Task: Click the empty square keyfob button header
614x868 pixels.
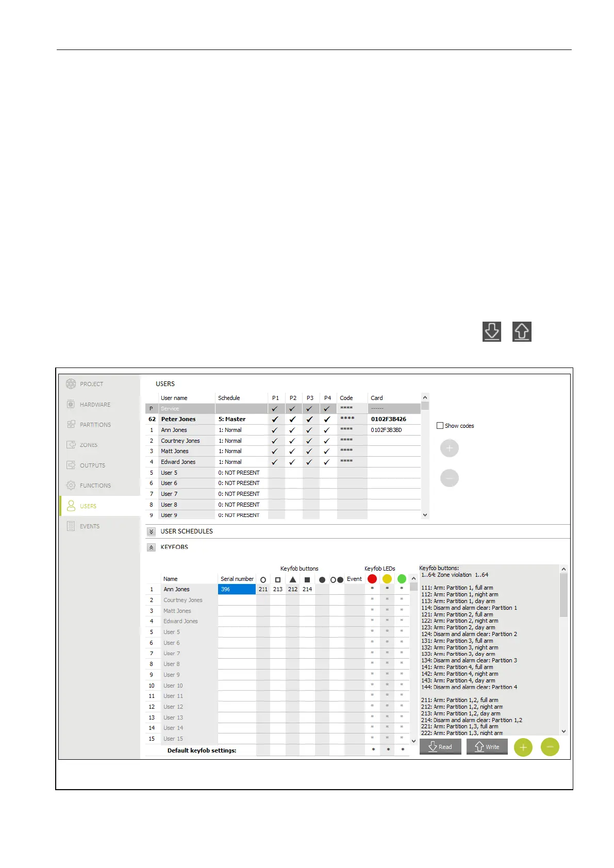Action: [278, 580]
